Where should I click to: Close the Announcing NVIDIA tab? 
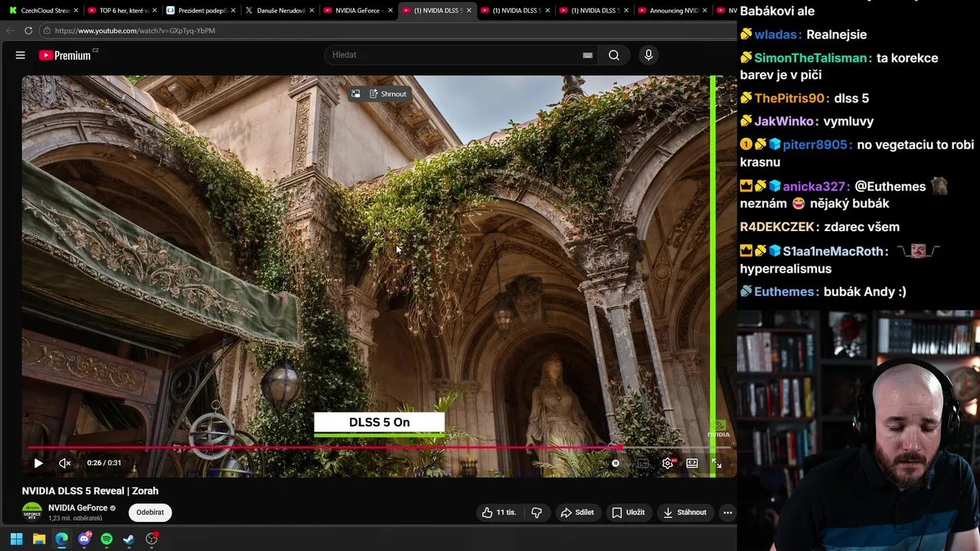point(704,11)
